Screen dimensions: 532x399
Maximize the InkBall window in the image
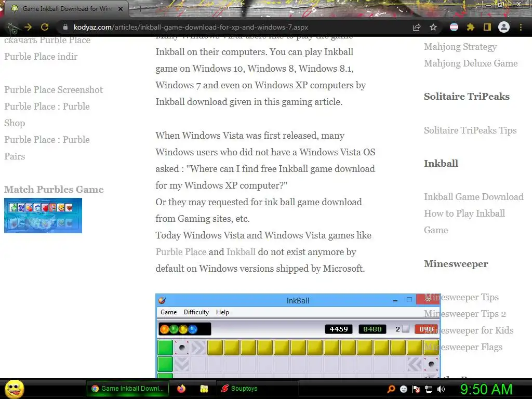(x=409, y=300)
